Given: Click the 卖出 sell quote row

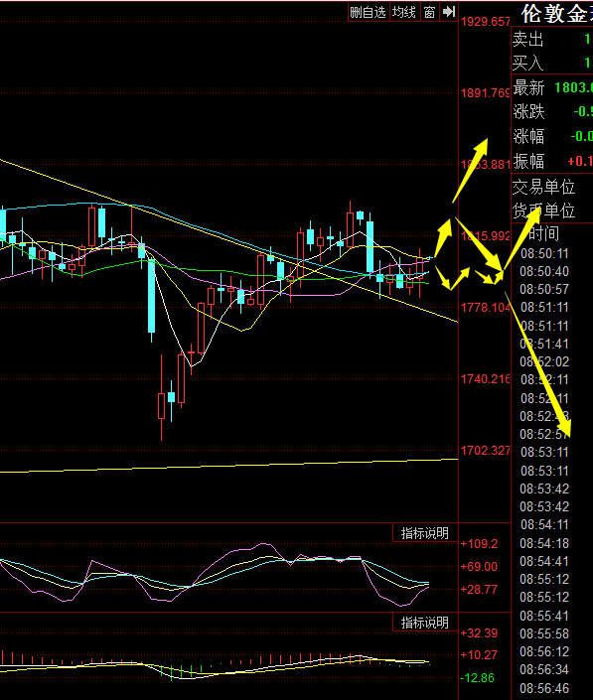Looking at the screenshot, I should click(x=552, y=40).
